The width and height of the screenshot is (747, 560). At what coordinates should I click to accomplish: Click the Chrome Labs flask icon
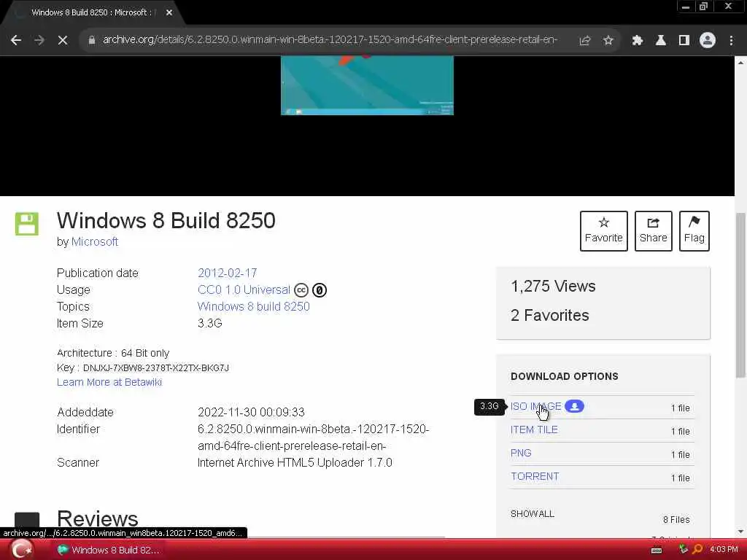click(660, 41)
